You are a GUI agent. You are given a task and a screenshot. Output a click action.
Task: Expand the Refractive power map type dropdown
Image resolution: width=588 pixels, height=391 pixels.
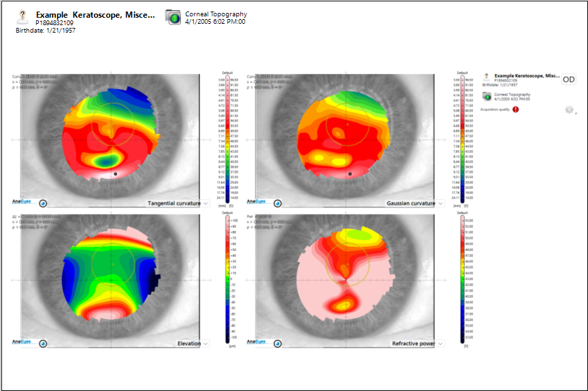[x=440, y=343]
